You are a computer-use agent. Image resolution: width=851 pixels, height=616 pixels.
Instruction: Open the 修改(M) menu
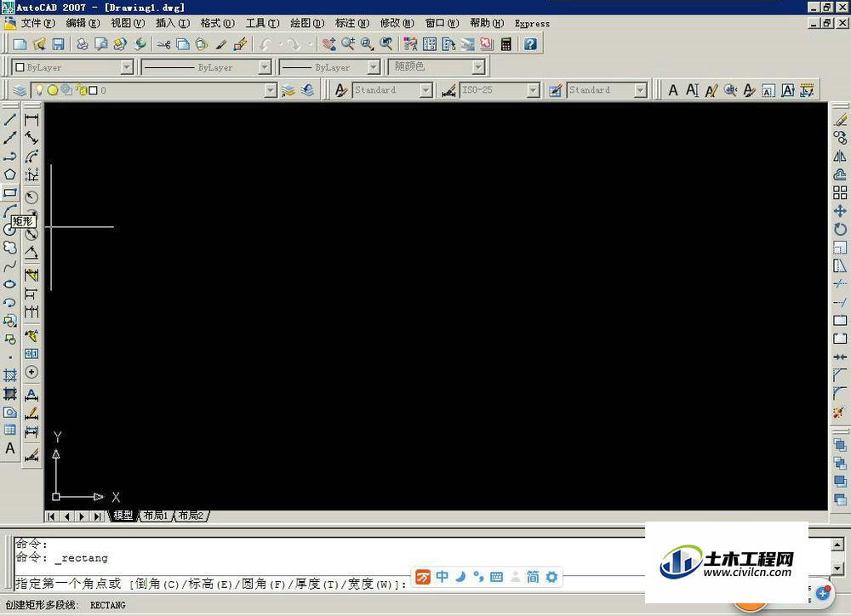pos(397,23)
